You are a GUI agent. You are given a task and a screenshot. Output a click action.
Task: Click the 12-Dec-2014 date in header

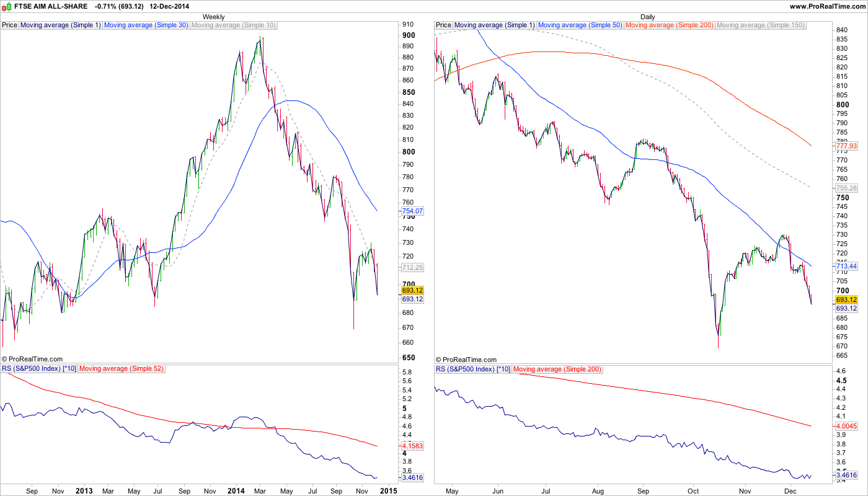170,6
